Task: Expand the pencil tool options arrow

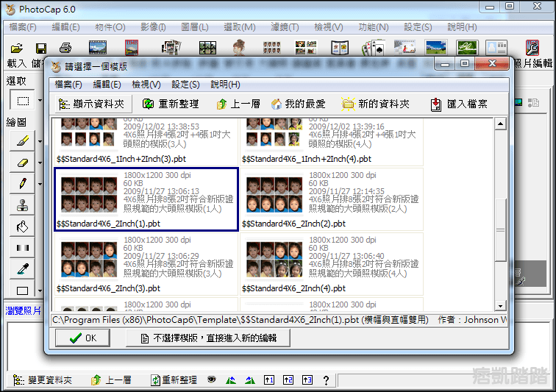Action: pos(40,184)
